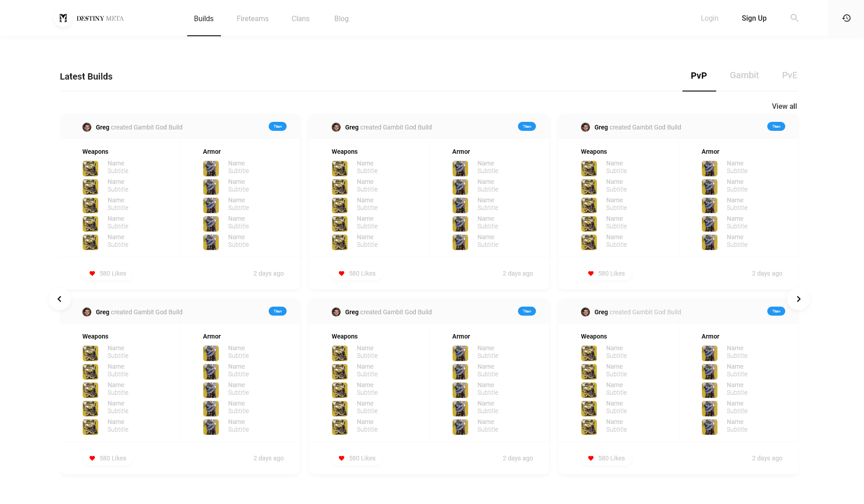This screenshot has height=504, width=864.
Task: Click the heart icon on the first build card
Action: point(92,273)
